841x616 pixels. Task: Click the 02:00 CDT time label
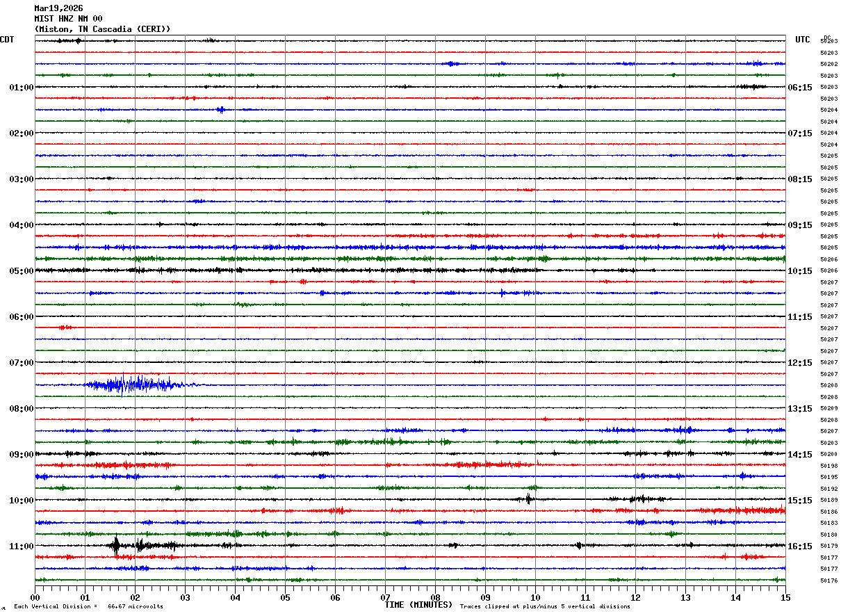[x=22, y=133]
